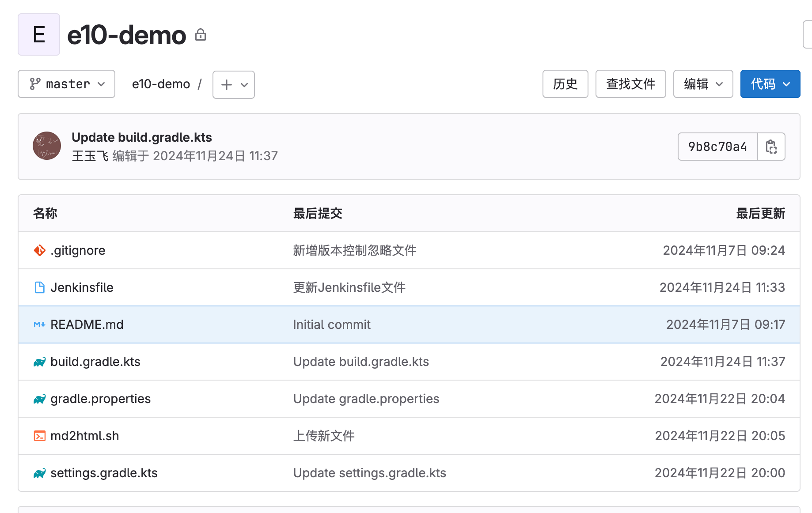
Task: Open the gradle.properties file
Action: tap(100, 399)
